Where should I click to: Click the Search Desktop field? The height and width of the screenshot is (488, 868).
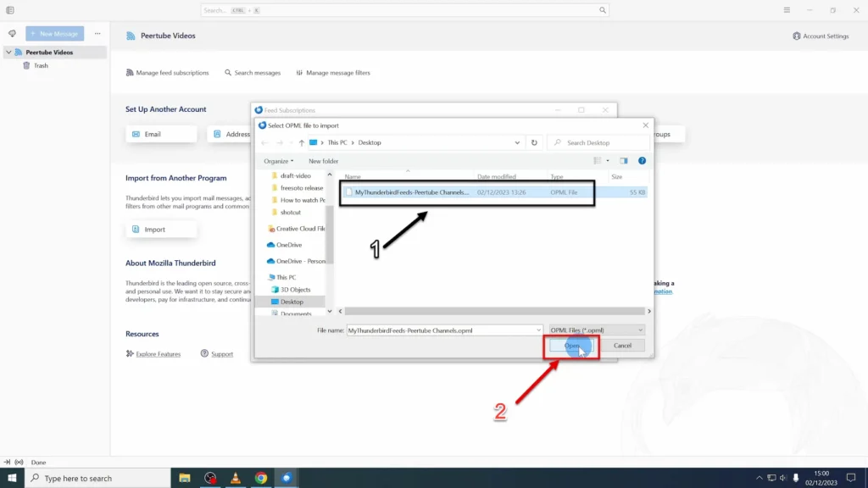(598, 142)
